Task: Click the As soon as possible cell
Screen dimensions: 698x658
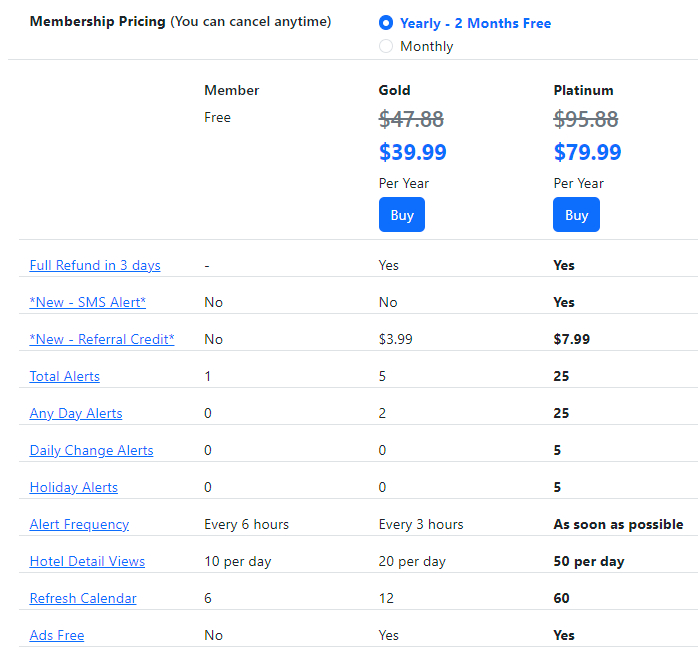Action: (x=618, y=524)
